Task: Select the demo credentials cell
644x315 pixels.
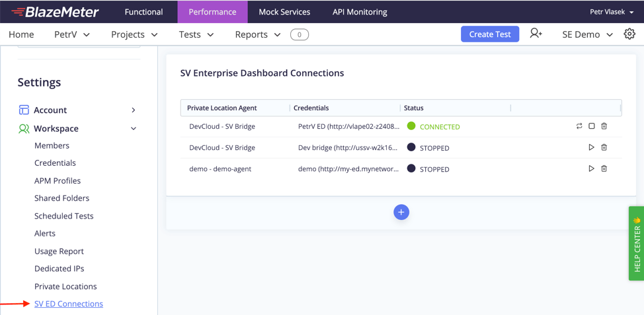Action: tap(348, 169)
